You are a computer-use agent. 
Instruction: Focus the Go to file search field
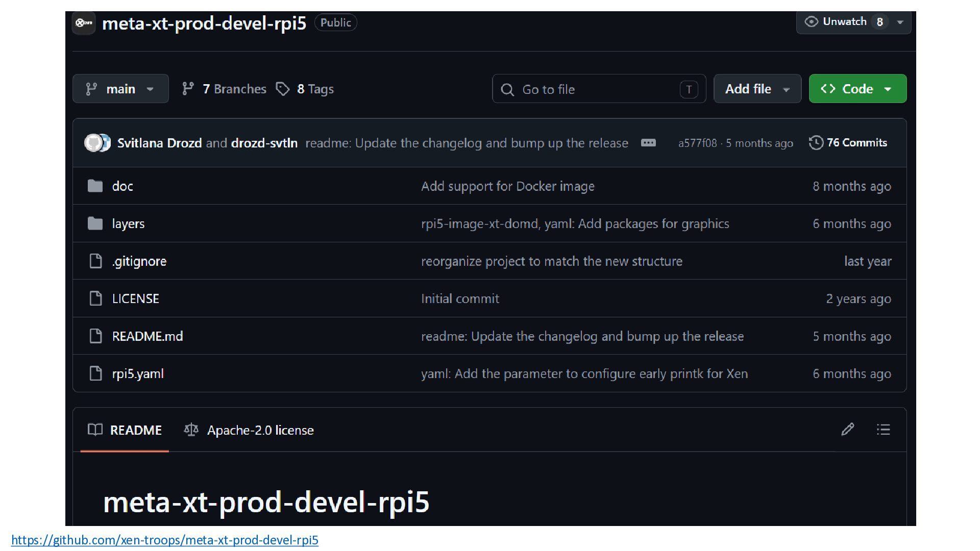pos(599,89)
